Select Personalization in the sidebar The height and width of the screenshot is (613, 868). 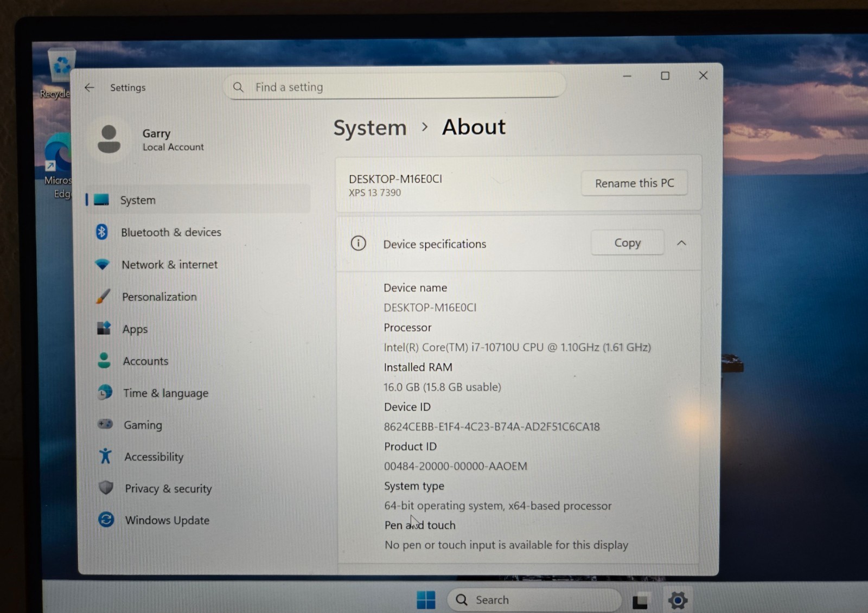[x=198, y=296]
